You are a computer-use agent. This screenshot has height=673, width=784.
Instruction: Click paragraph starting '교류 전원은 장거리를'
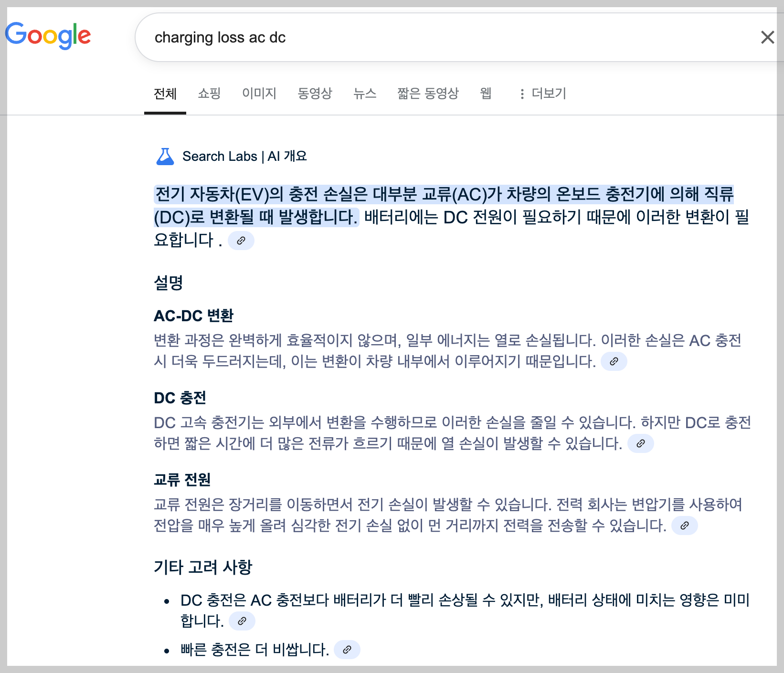448,515
